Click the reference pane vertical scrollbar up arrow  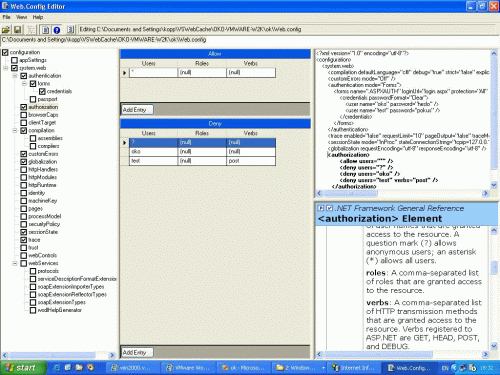pos(494,230)
